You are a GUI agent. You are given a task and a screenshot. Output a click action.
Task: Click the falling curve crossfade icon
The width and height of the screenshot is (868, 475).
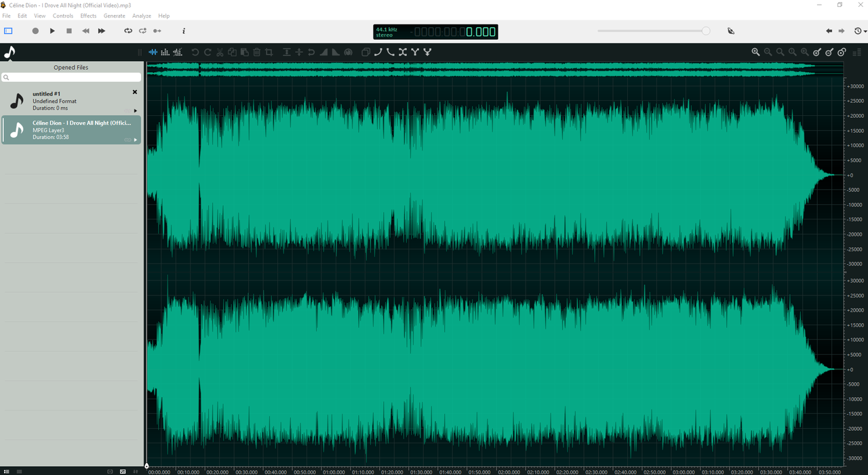point(391,52)
